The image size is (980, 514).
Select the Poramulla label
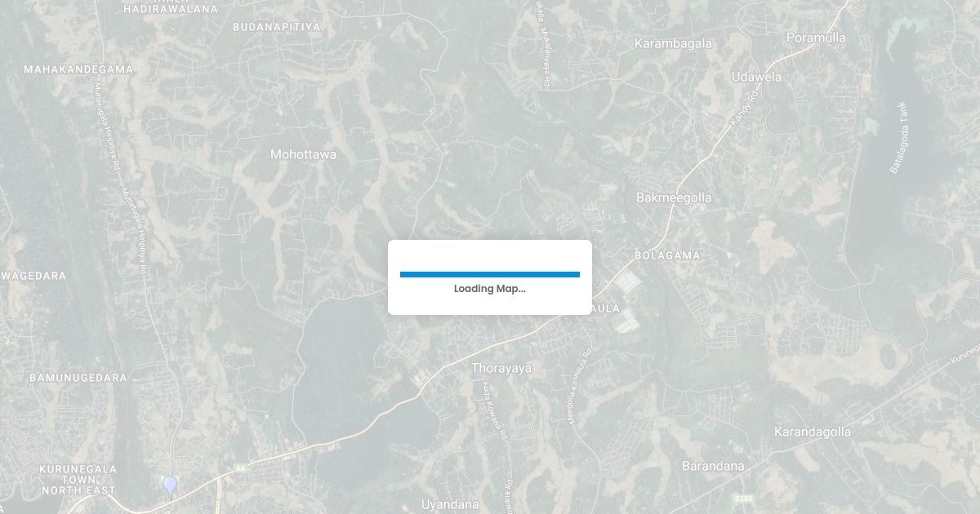click(x=816, y=38)
